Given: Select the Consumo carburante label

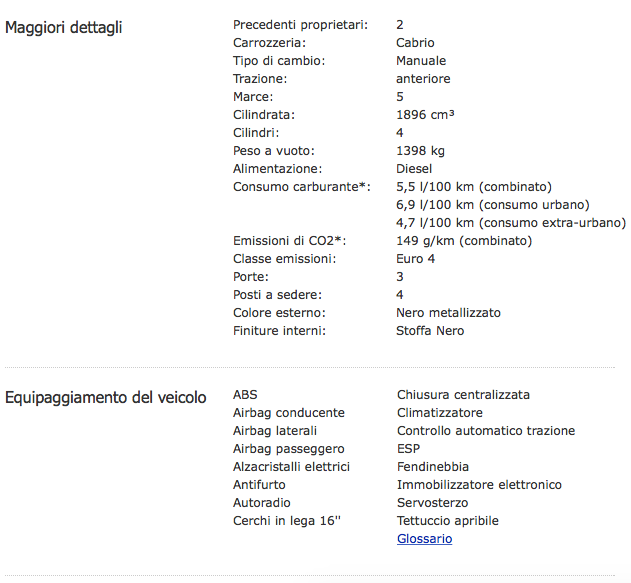Looking at the screenshot, I should click(x=302, y=186).
